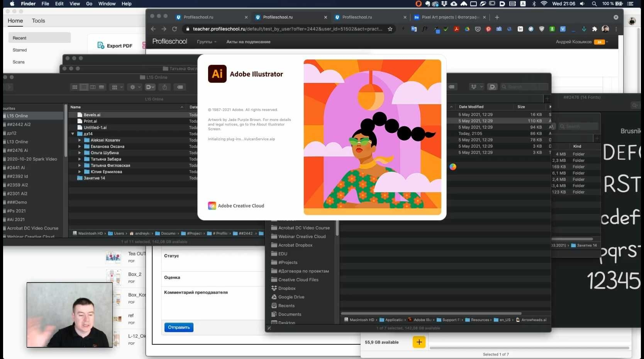The height and width of the screenshot is (359, 644).
Task: Click Share button in L15 Online Finder toolbar
Action: click(x=165, y=87)
